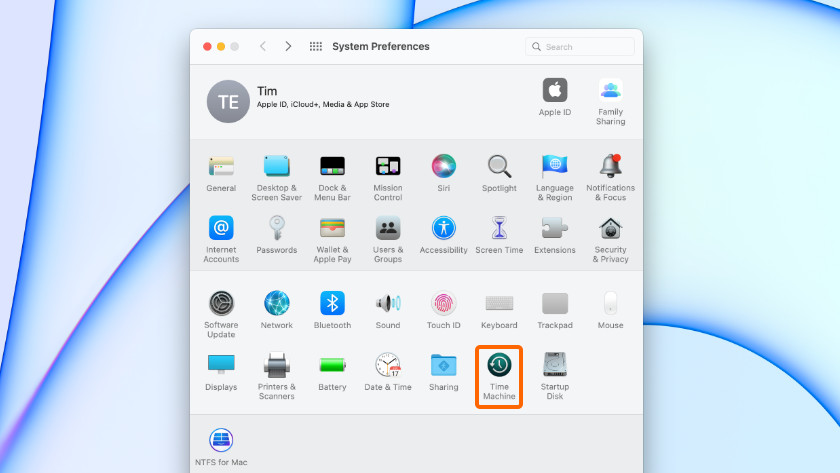Close the System Preferences window

(x=207, y=47)
